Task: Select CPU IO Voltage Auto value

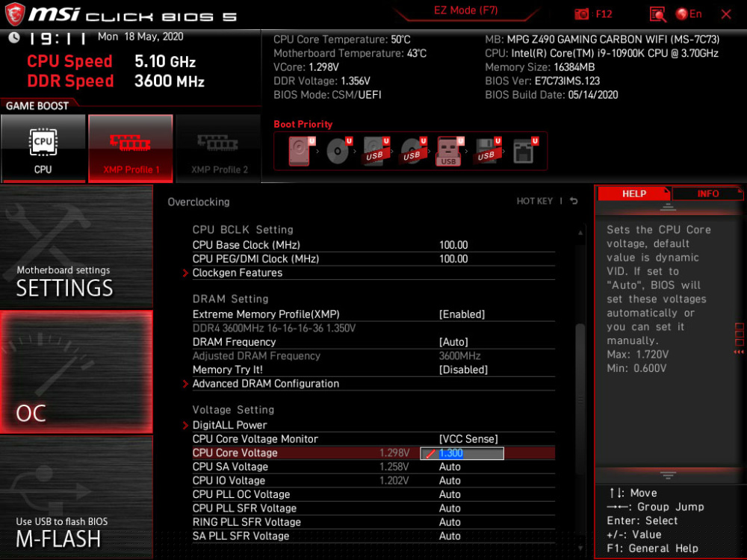Action: point(450,481)
